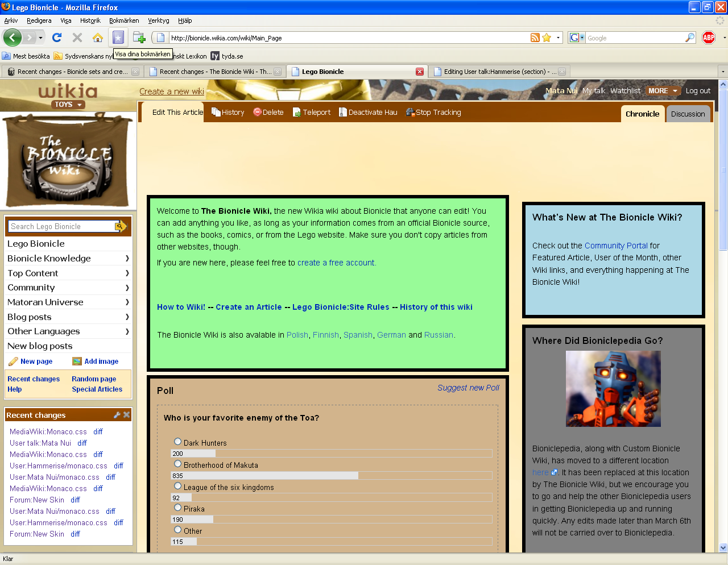Screen dimensions: 728x565
Task: Select the Dark Hunters poll option
Action: pos(177,442)
